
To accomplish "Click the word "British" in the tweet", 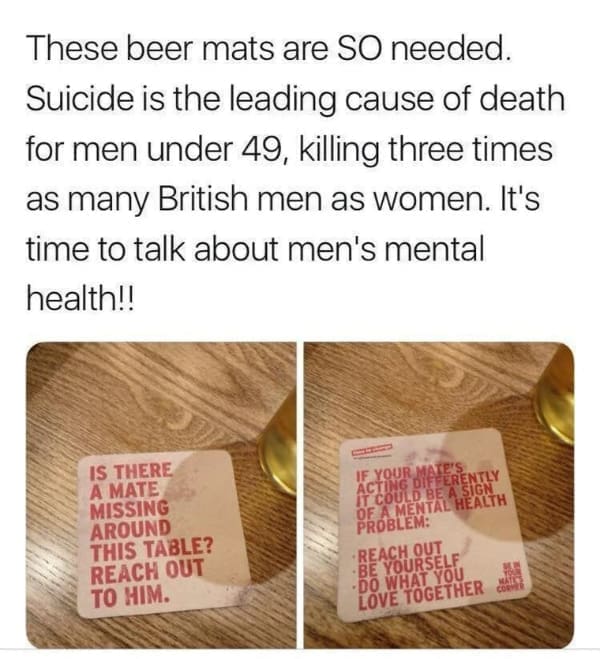I will tap(202, 199).
